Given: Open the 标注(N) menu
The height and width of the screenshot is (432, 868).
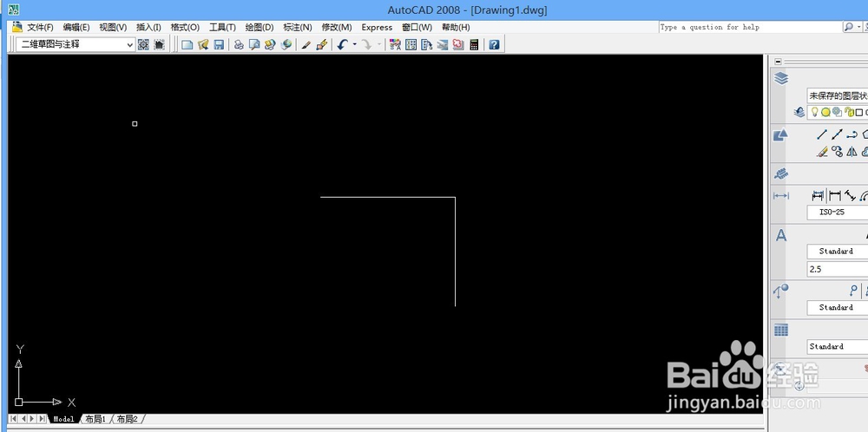Looking at the screenshot, I should 298,27.
